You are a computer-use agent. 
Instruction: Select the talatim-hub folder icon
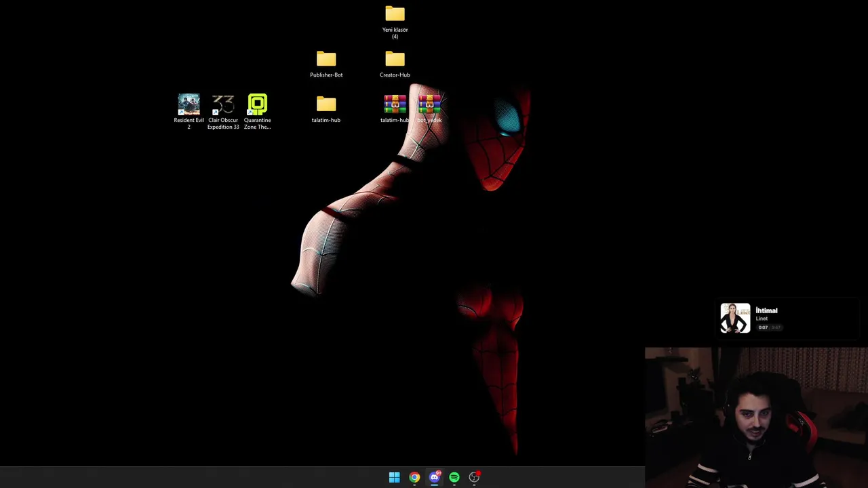[x=326, y=104]
